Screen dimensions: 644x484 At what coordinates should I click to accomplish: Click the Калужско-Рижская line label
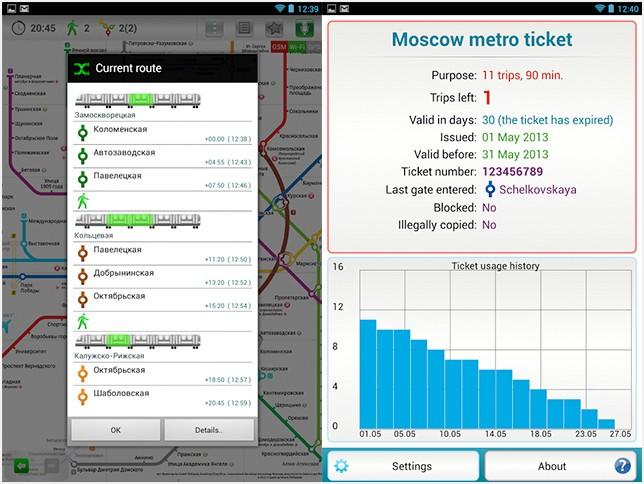109,356
